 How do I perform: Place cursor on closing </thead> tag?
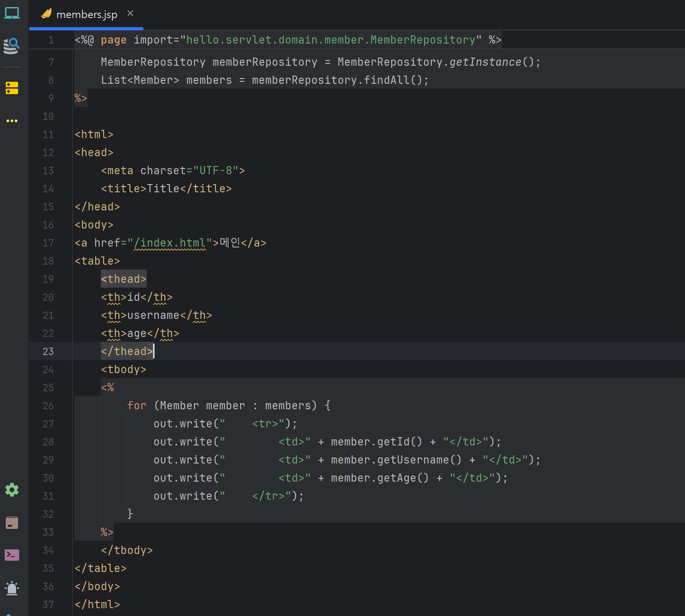(x=127, y=351)
